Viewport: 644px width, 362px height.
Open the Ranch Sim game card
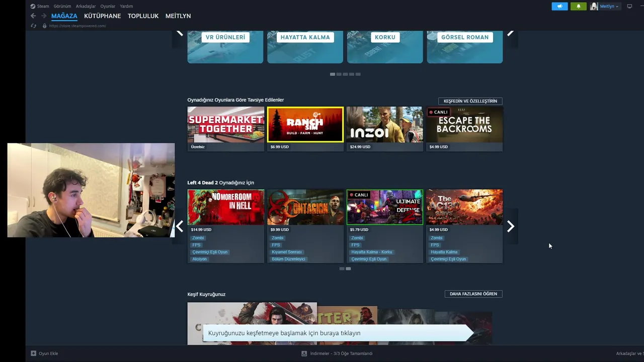[305, 129]
